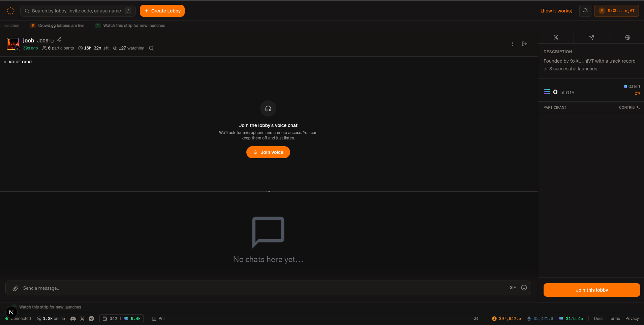Screen dimensions: 644x325
Task: Share the joob lobby
Action: pyautogui.click(x=59, y=40)
